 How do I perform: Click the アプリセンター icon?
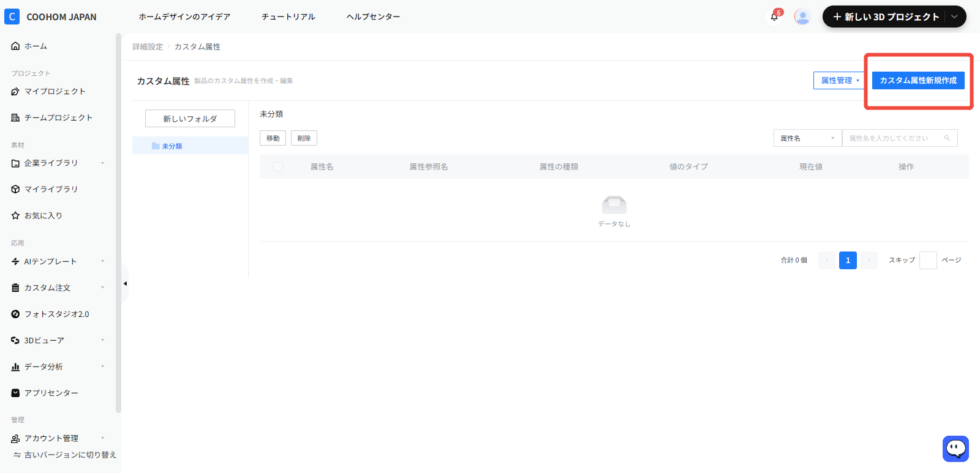[15, 393]
